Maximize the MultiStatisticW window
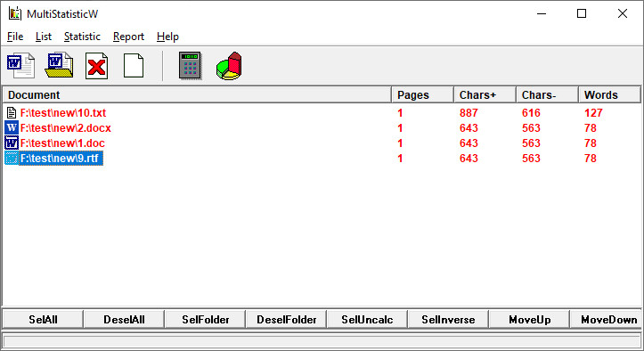The width and height of the screenshot is (644, 351). [x=582, y=13]
